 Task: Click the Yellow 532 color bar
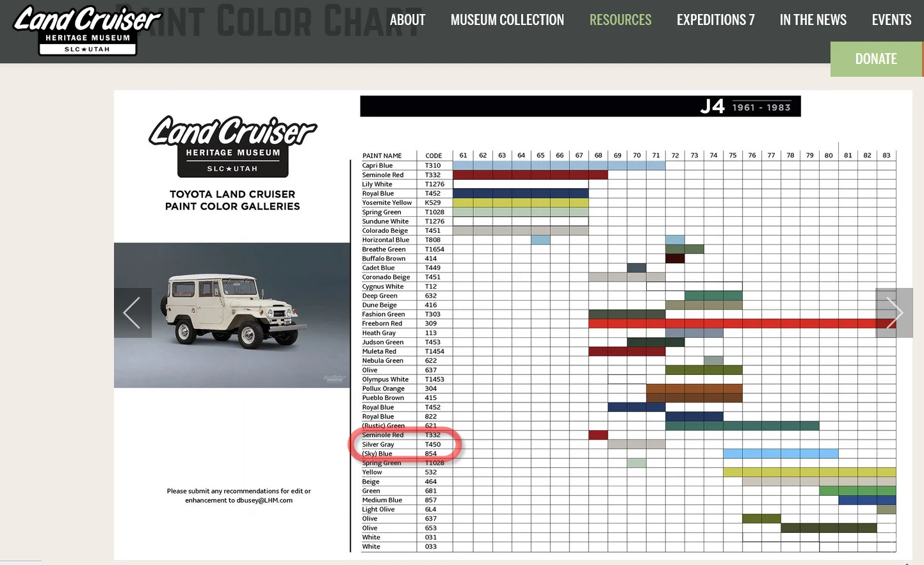click(809, 472)
